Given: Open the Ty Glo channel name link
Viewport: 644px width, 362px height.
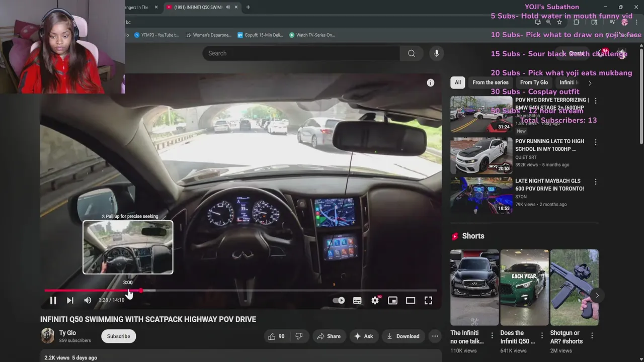Looking at the screenshot, I should coord(67,333).
